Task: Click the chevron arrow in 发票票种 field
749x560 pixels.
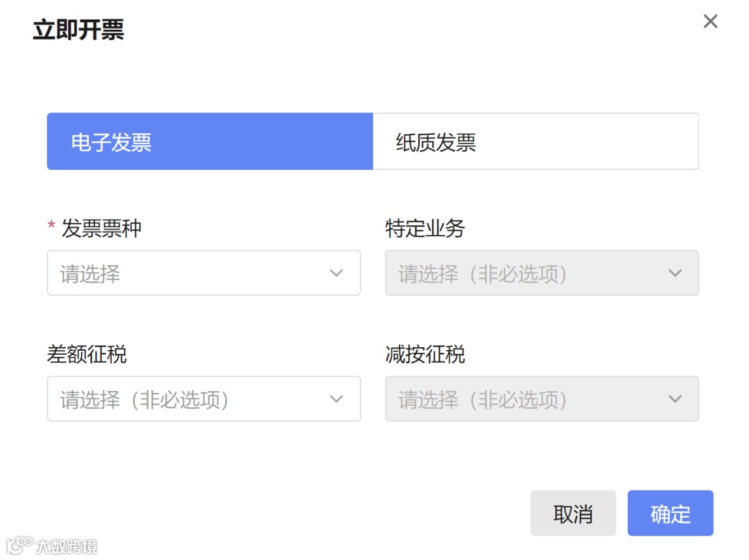Action: (x=336, y=273)
